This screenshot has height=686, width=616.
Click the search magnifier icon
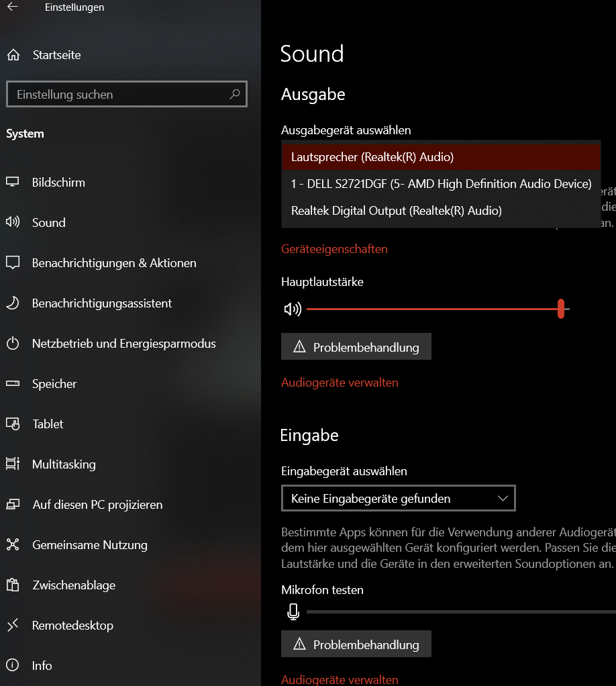[x=234, y=95]
